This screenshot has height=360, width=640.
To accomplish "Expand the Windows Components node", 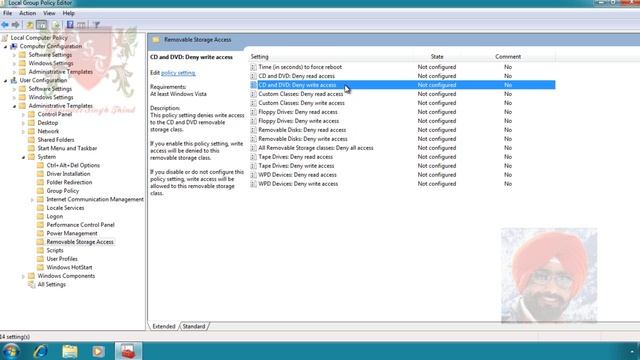I will pyautogui.click(x=23, y=276).
